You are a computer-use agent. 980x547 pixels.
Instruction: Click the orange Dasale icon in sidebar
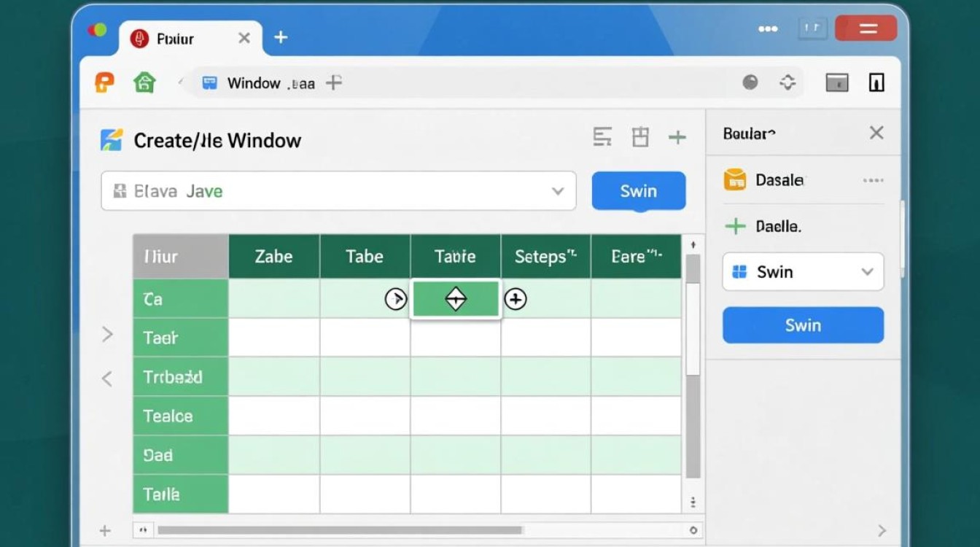click(x=734, y=179)
